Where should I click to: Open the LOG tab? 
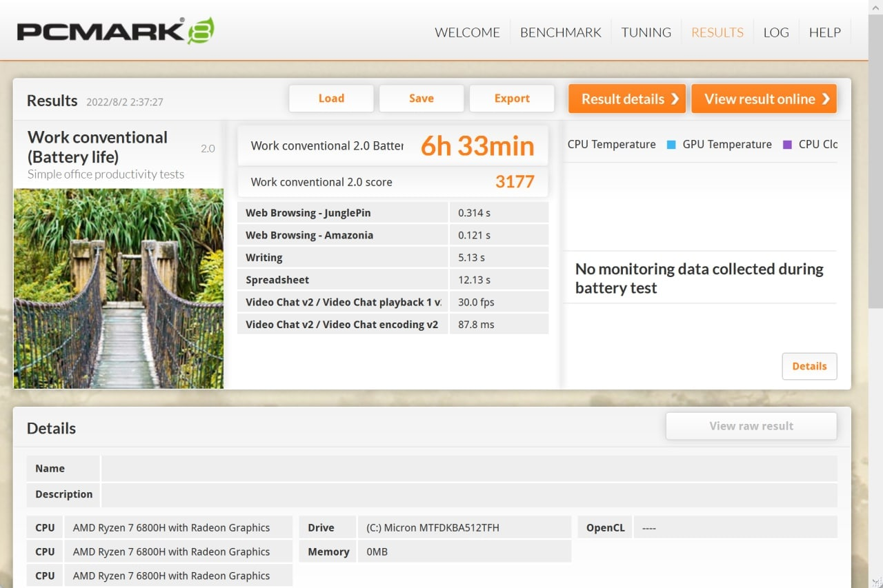pos(775,32)
